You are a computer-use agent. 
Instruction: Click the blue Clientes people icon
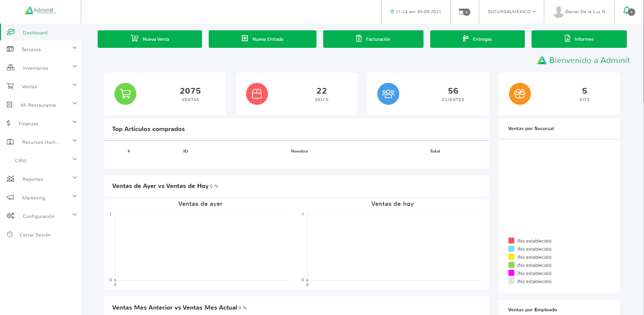click(x=388, y=94)
